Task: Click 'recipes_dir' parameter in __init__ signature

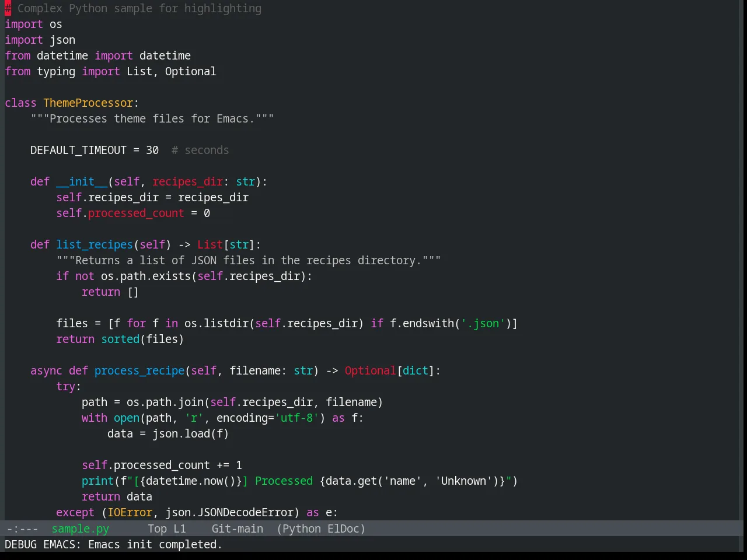Action: (187, 181)
